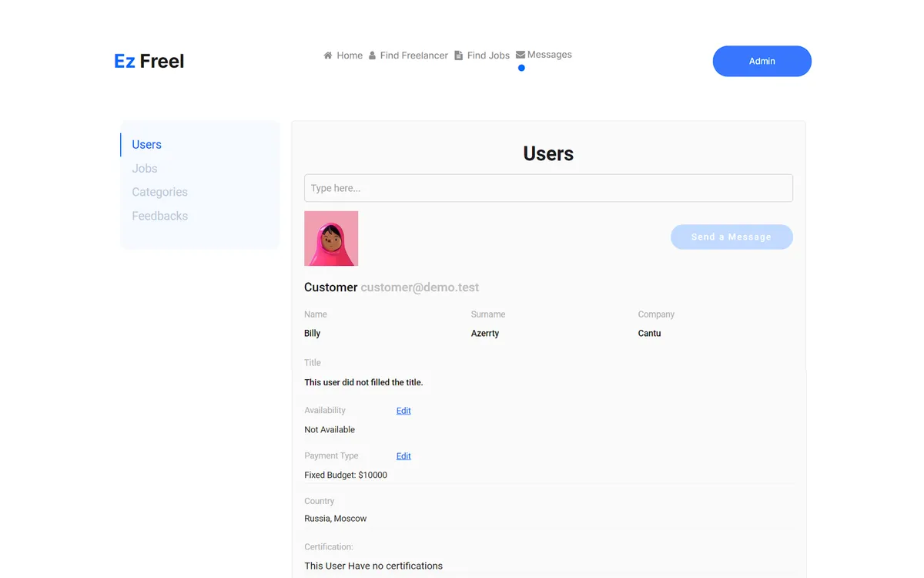The height and width of the screenshot is (578, 924).
Task: Select the surname value 'Azerrty'
Action: pos(485,334)
